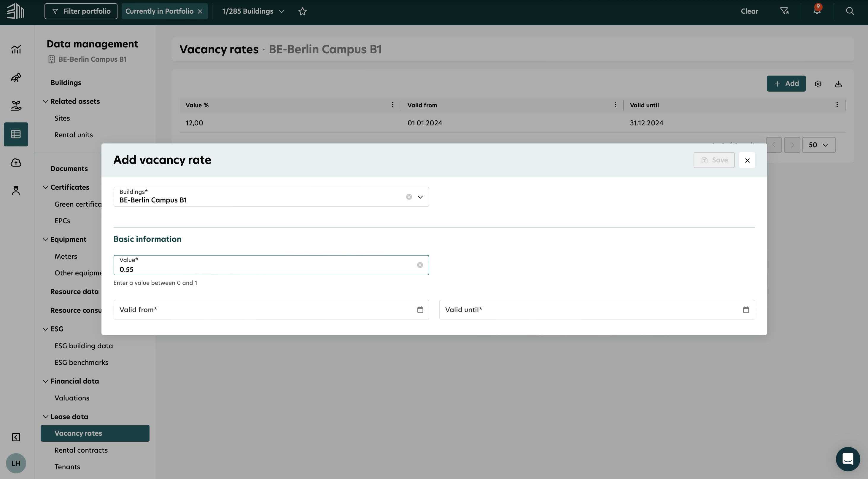Collapse the sidebar with arrow icon
Image resolution: width=868 pixels, height=479 pixels.
click(16, 437)
